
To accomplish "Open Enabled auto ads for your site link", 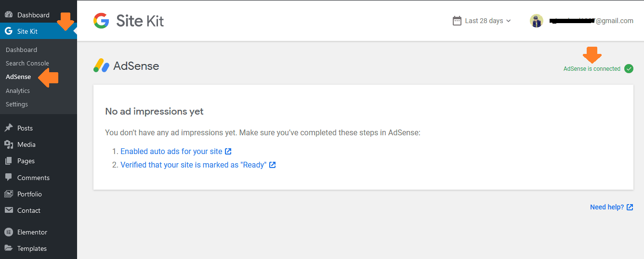I will point(171,151).
